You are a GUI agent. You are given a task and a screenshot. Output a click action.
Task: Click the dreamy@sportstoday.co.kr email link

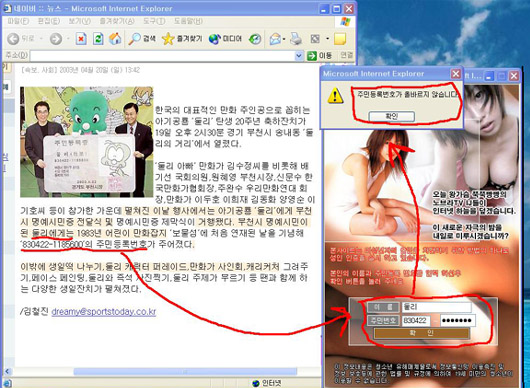pyautogui.click(x=104, y=312)
